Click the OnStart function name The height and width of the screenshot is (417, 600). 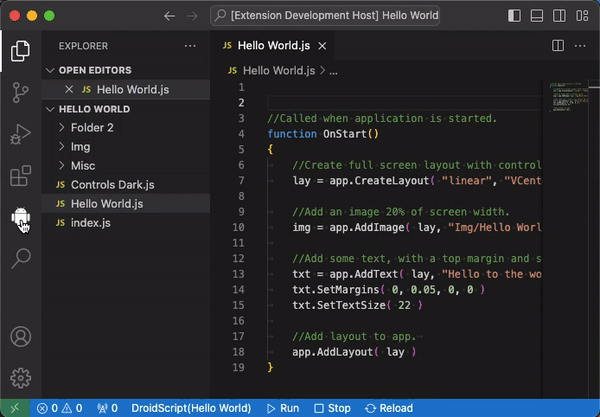pos(345,134)
